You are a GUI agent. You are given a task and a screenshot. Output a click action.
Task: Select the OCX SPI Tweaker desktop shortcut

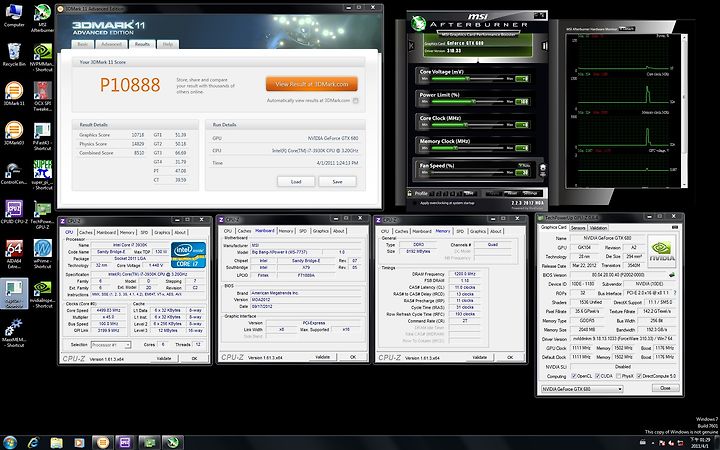[x=42, y=94]
